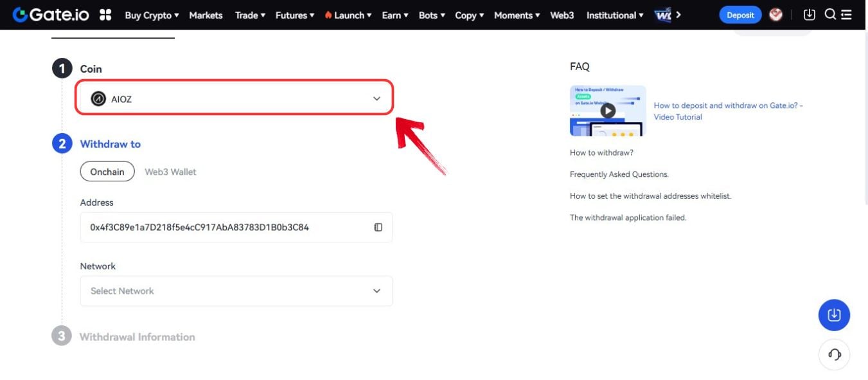Open 'Frequently Asked Questions.' link
This screenshot has height=380, width=868.
click(619, 174)
